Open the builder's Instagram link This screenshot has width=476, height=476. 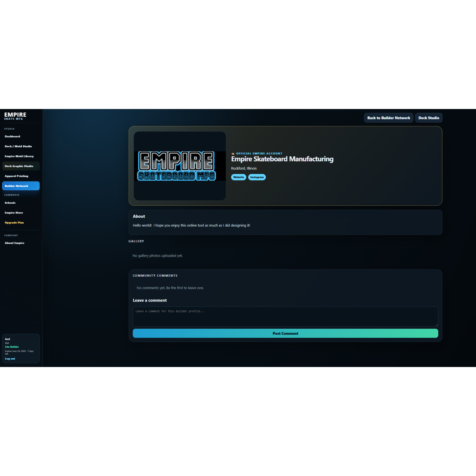click(x=257, y=177)
